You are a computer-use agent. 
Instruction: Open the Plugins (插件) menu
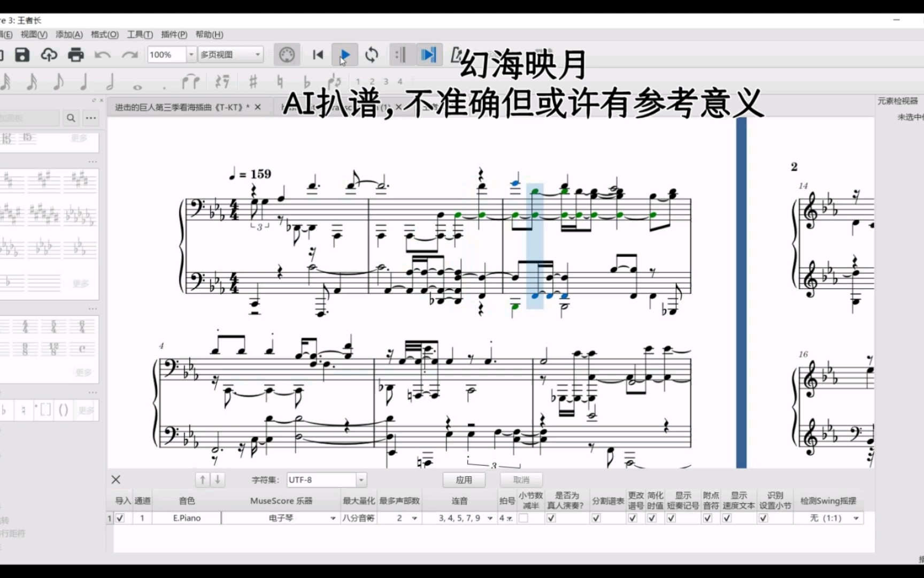(x=174, y=34)
